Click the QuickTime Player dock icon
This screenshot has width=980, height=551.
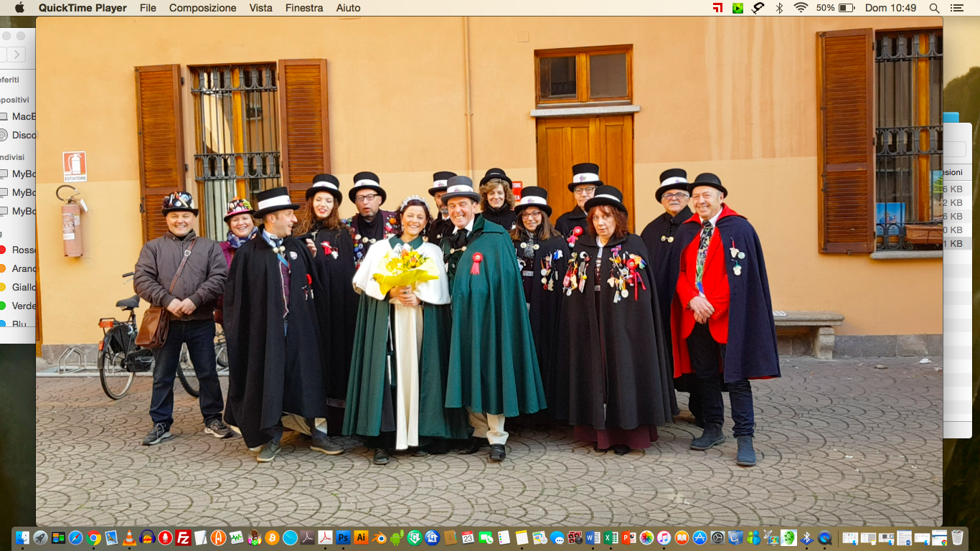[x=824, y=537]
